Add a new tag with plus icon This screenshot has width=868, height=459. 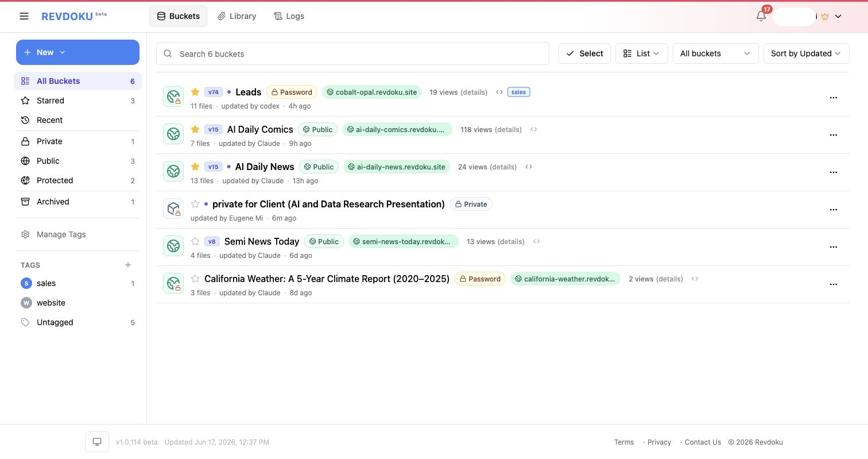tap(128, 265)
